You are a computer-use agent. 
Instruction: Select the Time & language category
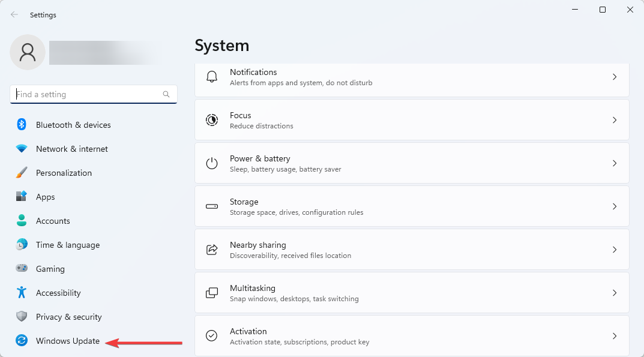68,245
